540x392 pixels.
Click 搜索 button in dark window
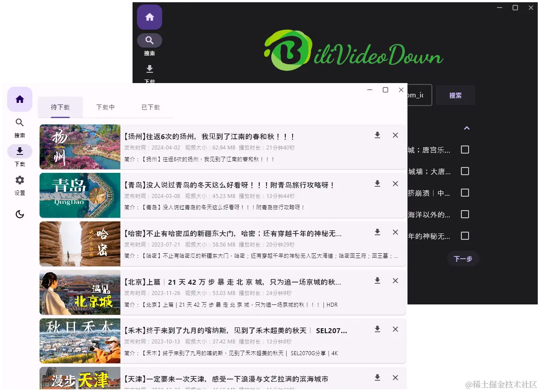tap(456, 95)
